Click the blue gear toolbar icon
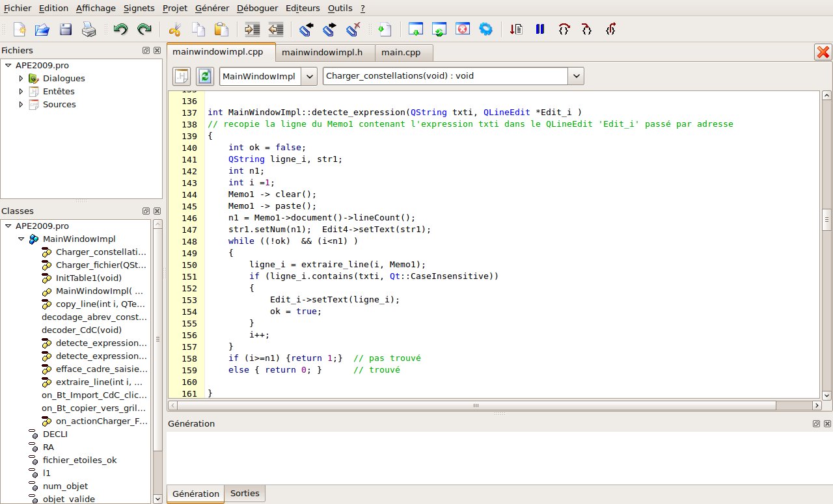Viewport: 833px width, 504px height. (485, 29)
